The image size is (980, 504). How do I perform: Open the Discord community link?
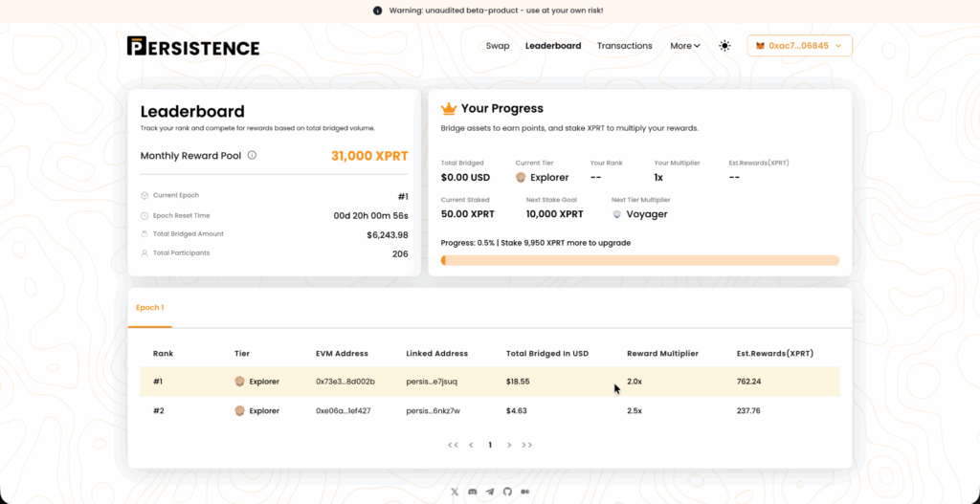(x=473, y=492)
